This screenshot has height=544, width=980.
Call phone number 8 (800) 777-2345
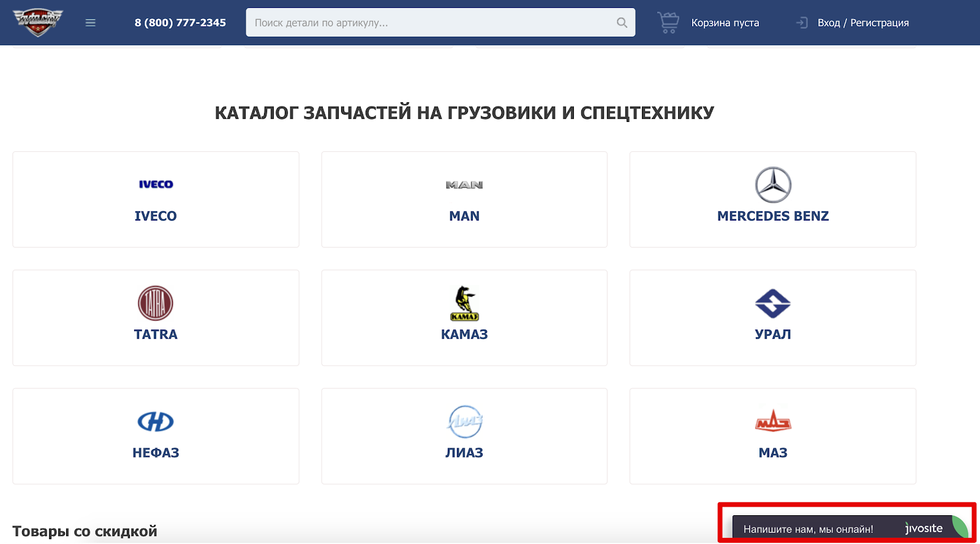click(180, 23)
